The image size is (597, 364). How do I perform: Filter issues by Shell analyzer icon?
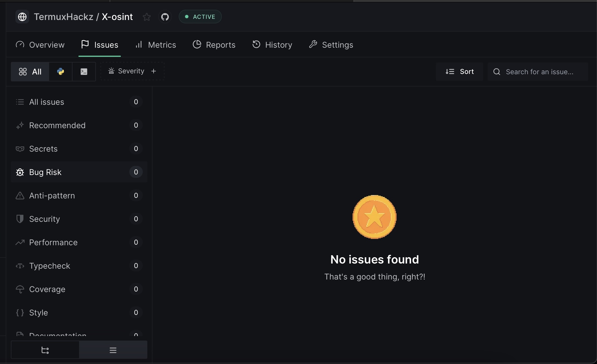tap(84, 72)
